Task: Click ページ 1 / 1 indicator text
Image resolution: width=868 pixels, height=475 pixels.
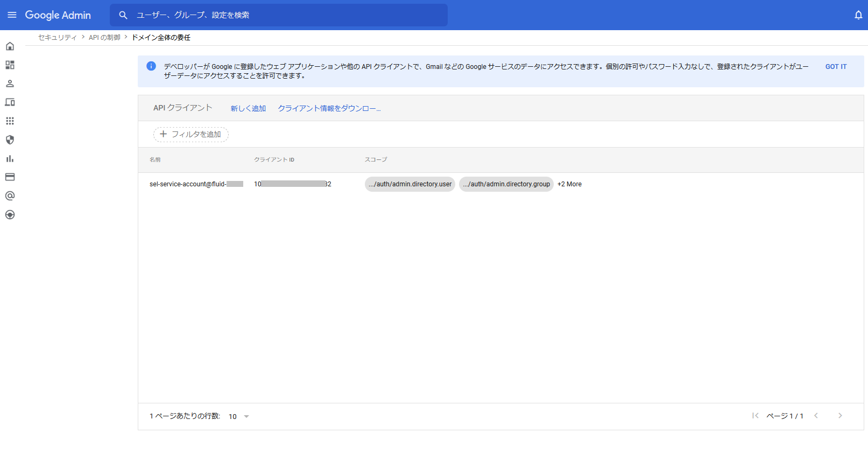Action: [x=785, y=416]
